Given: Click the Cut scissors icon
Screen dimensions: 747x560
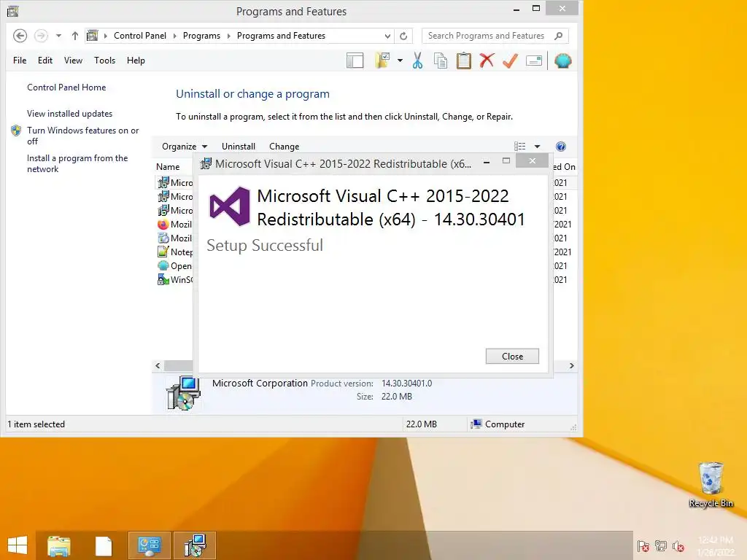Looking at the screenshot, I should [418, 61].
